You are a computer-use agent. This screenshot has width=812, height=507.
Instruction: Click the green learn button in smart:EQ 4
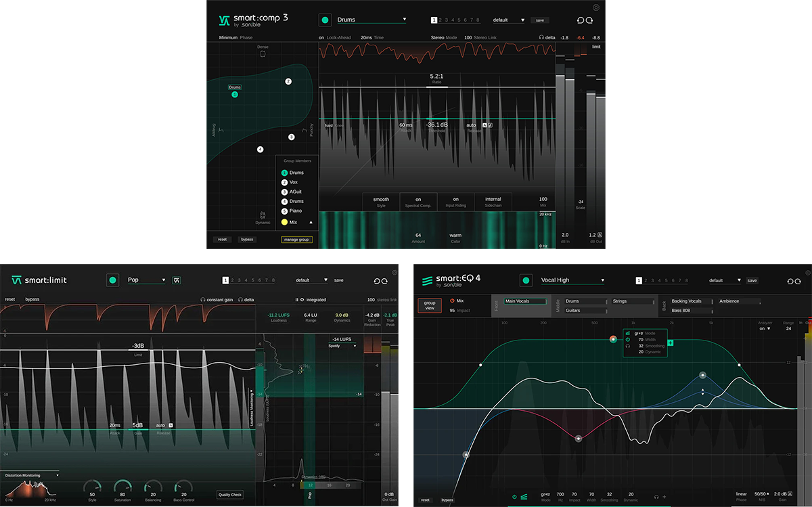pos(526,280)
